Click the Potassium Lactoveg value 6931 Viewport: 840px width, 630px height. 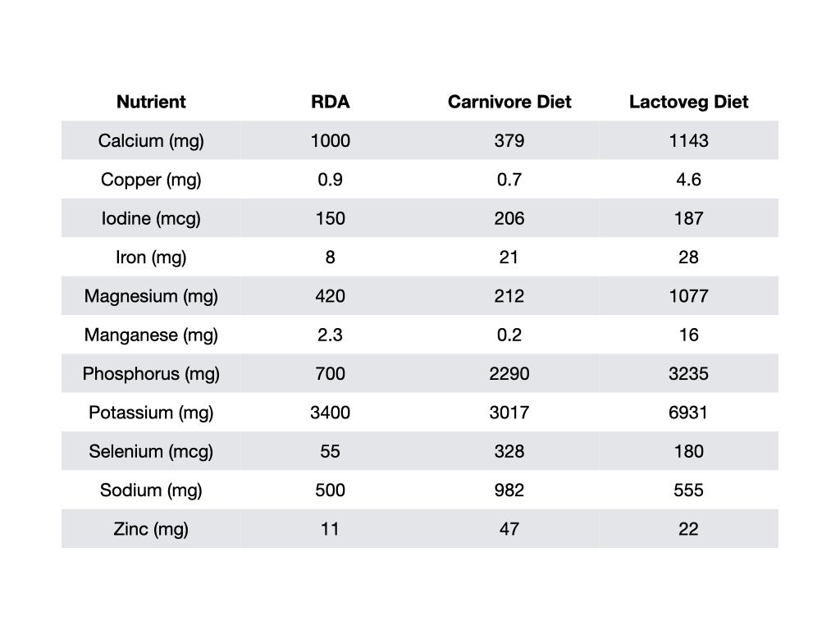[688, 413]
